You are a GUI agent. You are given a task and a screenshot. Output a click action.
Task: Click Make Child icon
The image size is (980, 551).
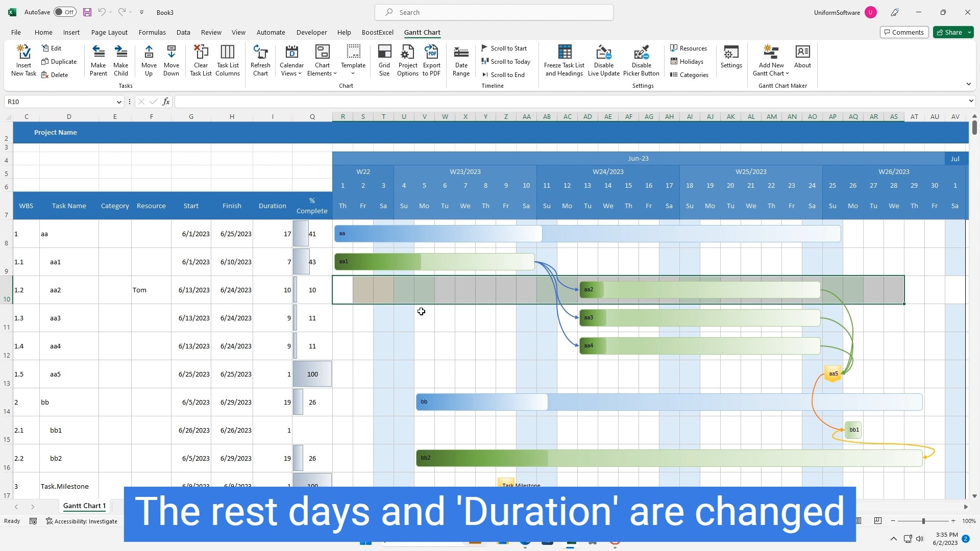point(121,53)
